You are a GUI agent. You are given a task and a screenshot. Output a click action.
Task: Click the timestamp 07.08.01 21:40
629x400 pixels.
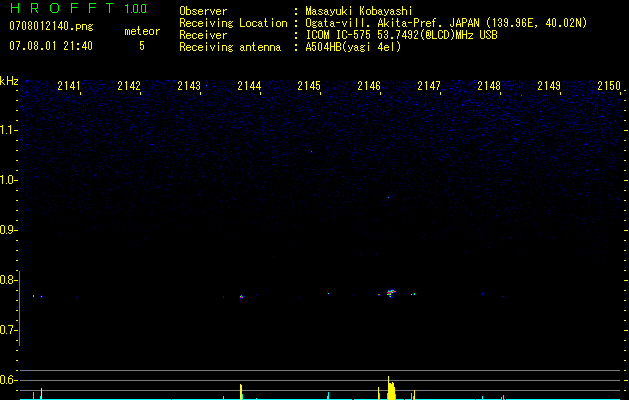click(51, 46)
